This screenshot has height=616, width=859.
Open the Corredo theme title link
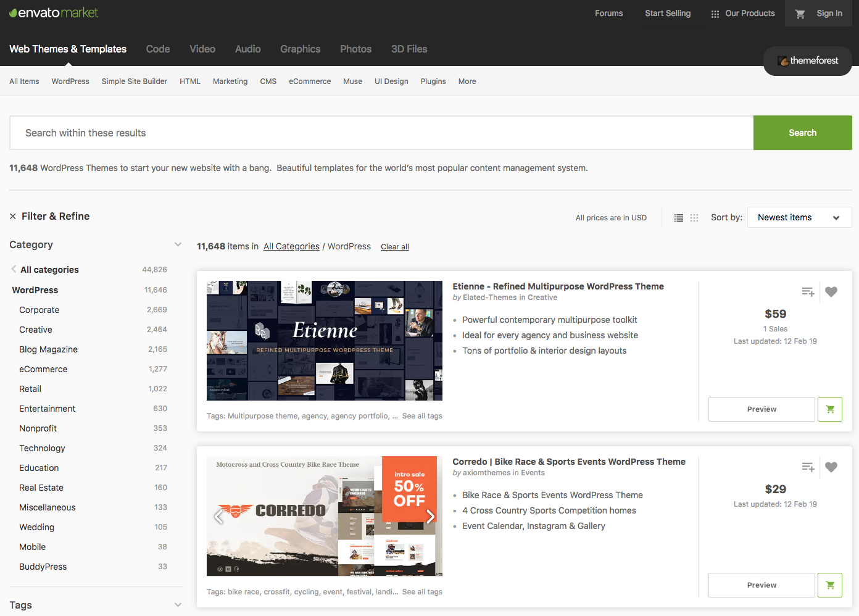(x=569, y=462)
